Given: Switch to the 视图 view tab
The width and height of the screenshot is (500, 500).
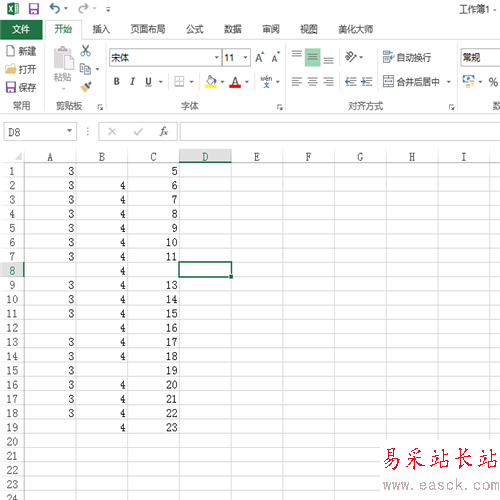Looking at the screenshot, I should click(x=309, y=29).
